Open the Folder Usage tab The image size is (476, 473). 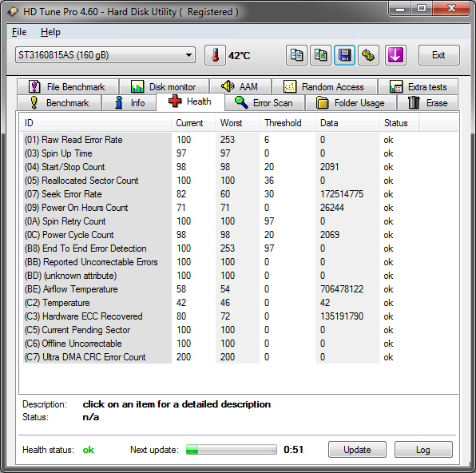click(x=351, y=103)
